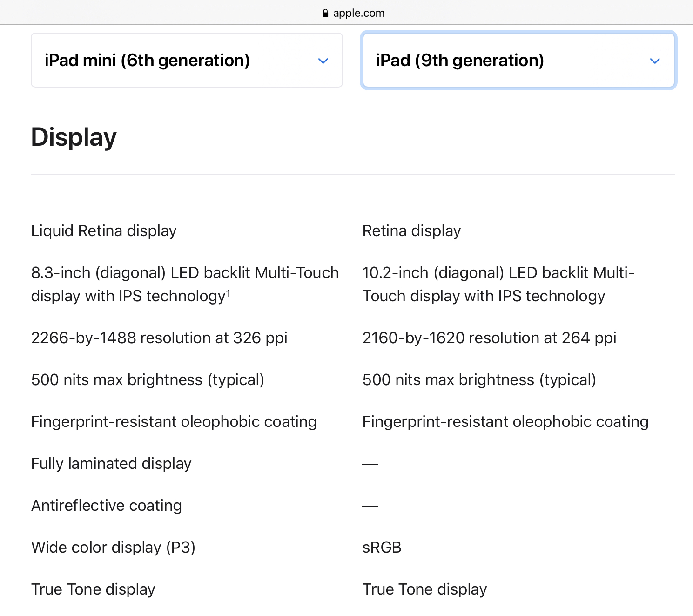Image resolution: width=693 pixels, height=616 pixels.
Task: Click the 10.2-inch display description
Action: 498,284
